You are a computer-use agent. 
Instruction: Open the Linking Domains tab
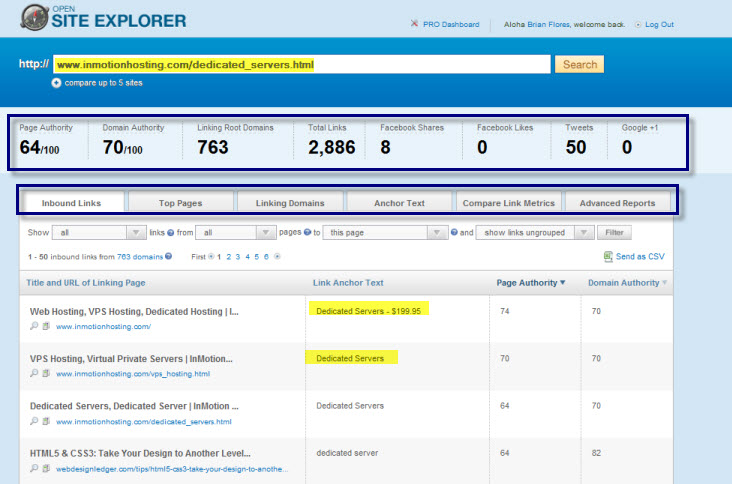point(290,203)
